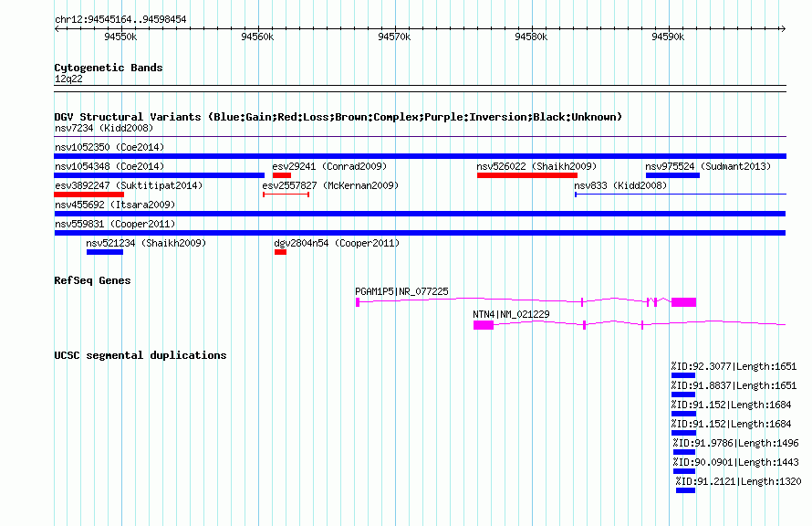Select the DGV Structural Variants track heading
This screenshot has height=526, width=812.
point(338,117)
